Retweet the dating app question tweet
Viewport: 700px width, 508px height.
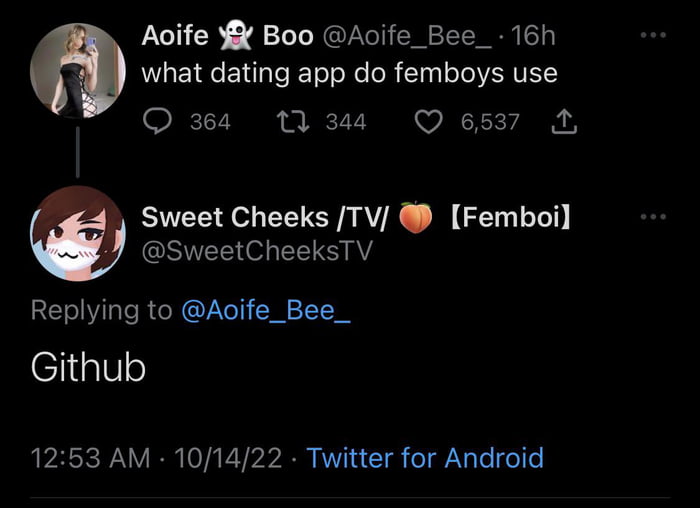pos(292,122)
